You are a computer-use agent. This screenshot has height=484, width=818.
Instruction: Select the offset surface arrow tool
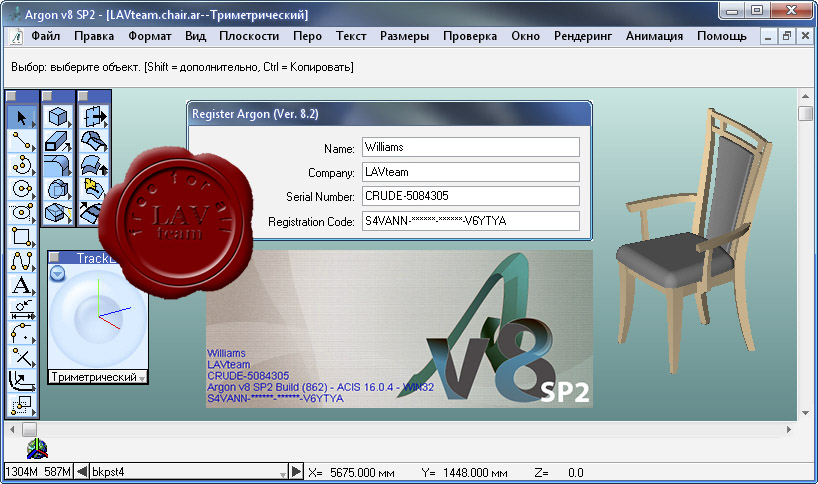click(x=94, y=165)
